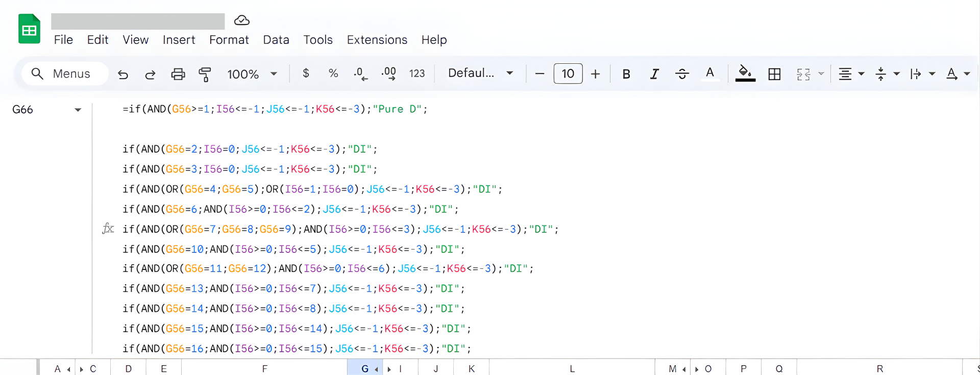Increase font size with plus button

pos(595,74)
